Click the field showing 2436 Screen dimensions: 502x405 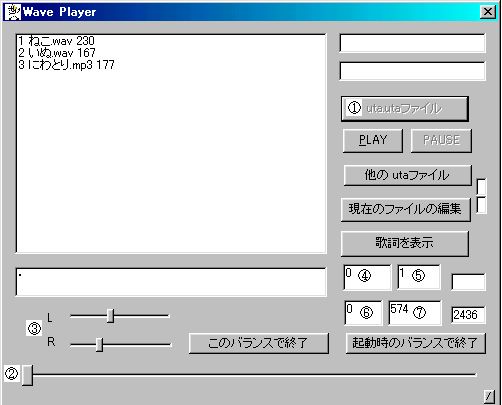[468, 315]
